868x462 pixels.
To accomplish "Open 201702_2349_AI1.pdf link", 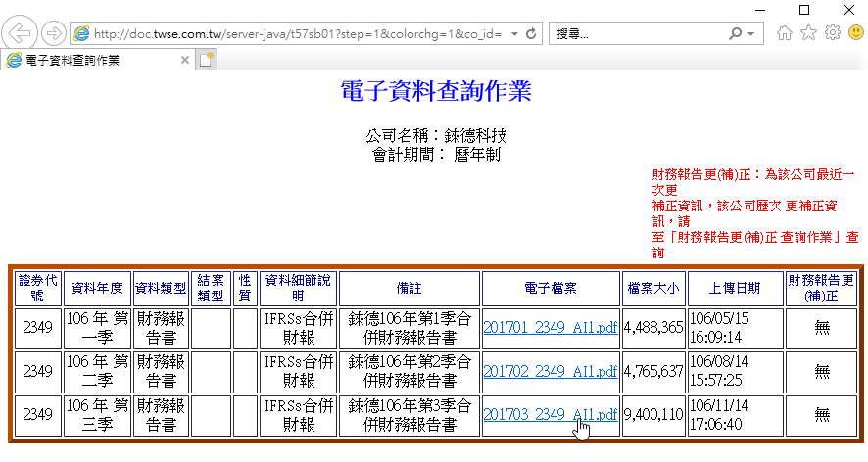I will 551,371.
